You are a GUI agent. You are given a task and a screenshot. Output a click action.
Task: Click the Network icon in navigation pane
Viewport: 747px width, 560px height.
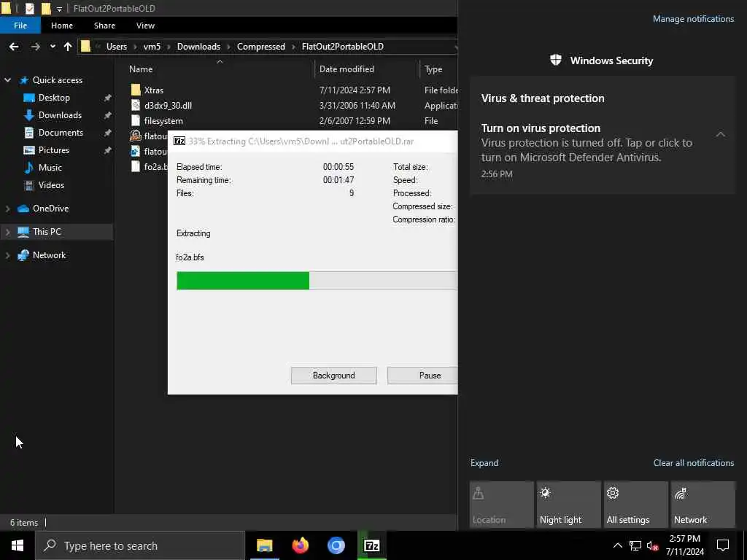pyautogui.click(x=23, y=255)
